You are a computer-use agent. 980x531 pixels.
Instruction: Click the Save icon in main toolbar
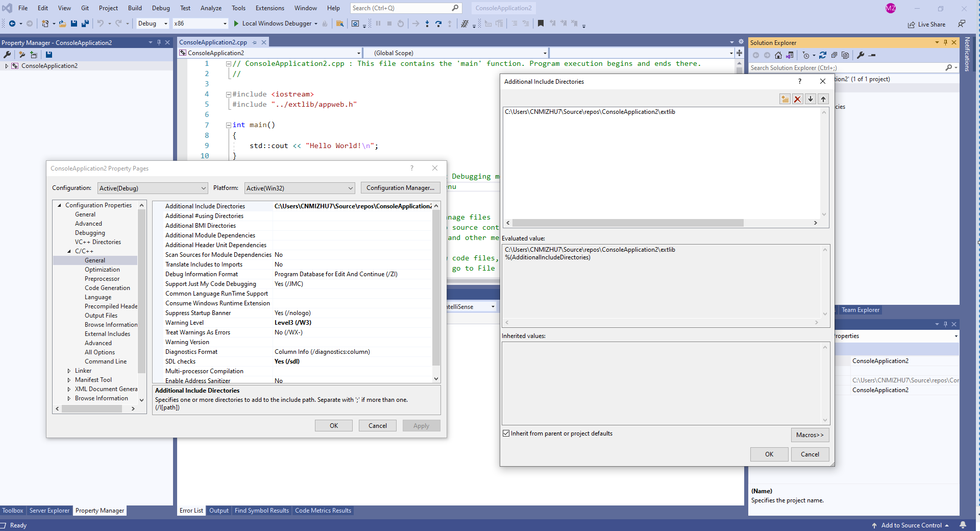[74, 23]
